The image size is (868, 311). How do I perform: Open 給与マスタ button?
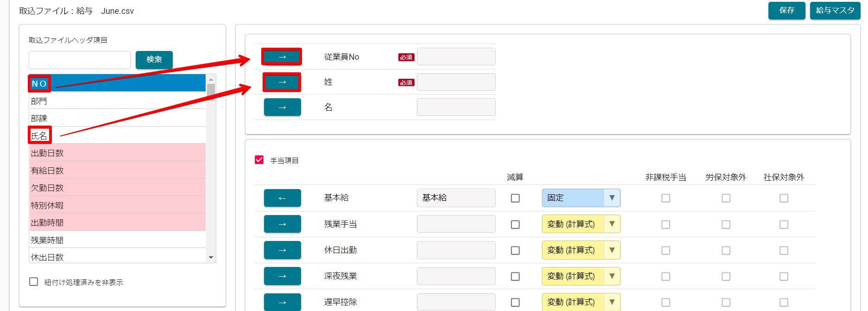pos(835,10)
